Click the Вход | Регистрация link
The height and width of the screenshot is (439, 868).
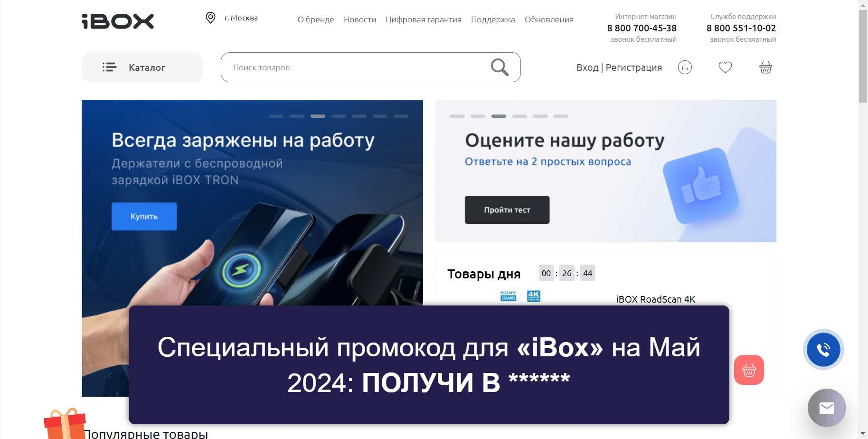pyautogui.click(x=619, y=67)
